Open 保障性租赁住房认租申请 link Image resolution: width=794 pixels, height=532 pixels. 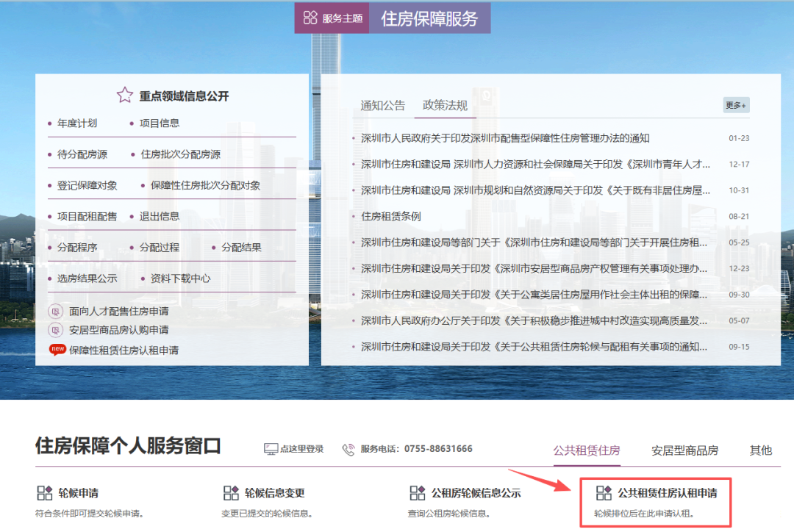coord(124,350)
